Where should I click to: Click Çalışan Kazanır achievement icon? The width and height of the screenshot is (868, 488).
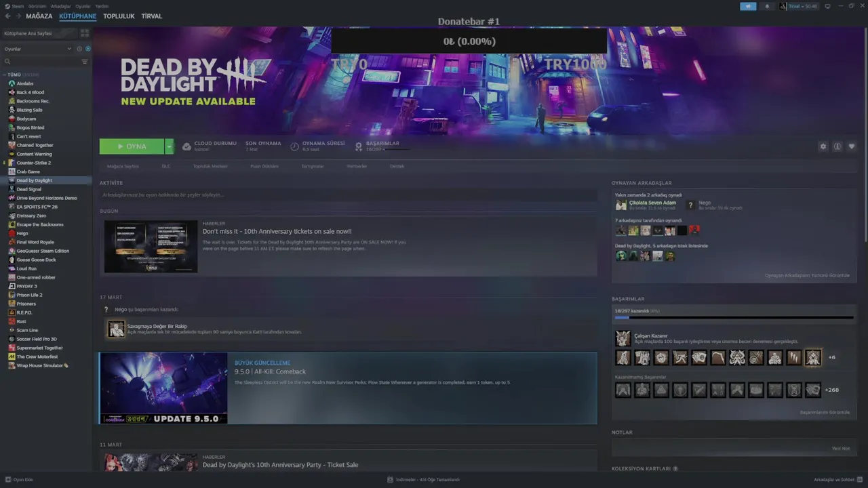(623, 338)
